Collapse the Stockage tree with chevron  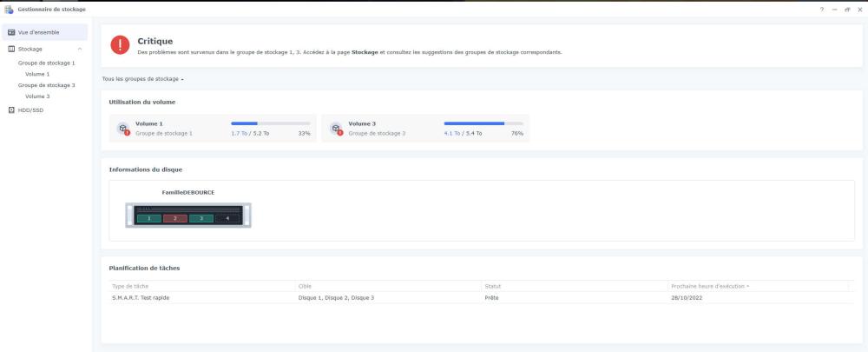point(80,50)
